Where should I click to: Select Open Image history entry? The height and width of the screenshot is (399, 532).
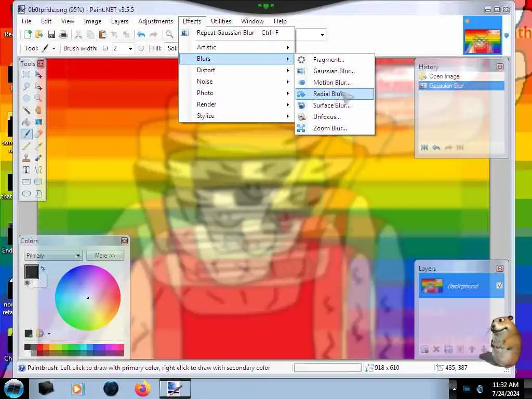461,76
